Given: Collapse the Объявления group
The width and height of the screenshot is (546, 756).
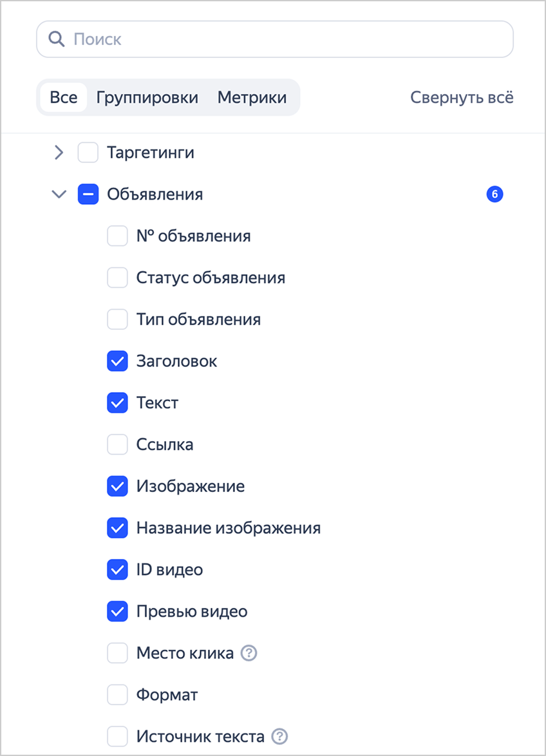Looking at the screenshot, I should click(x=59, y=194).
